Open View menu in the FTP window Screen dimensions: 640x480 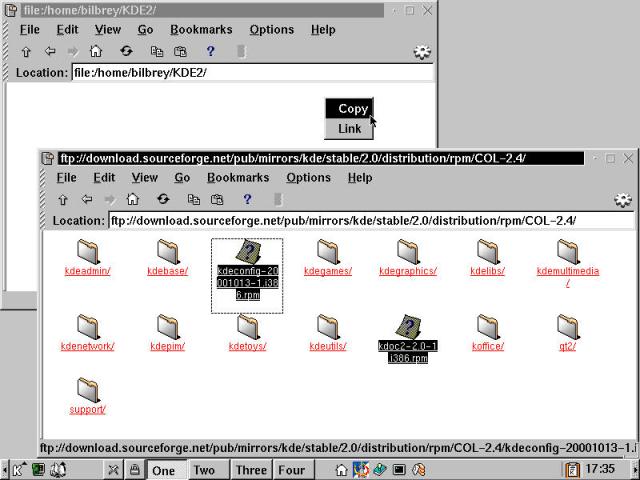click(x=144, y=178)
